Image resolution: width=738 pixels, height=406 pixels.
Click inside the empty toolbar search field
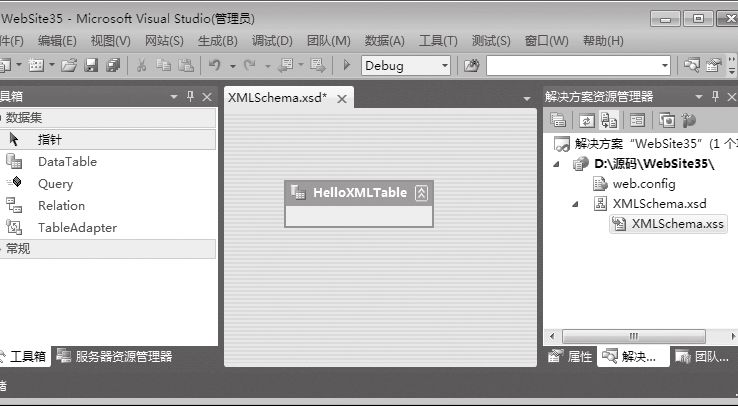tap(573, 65)
